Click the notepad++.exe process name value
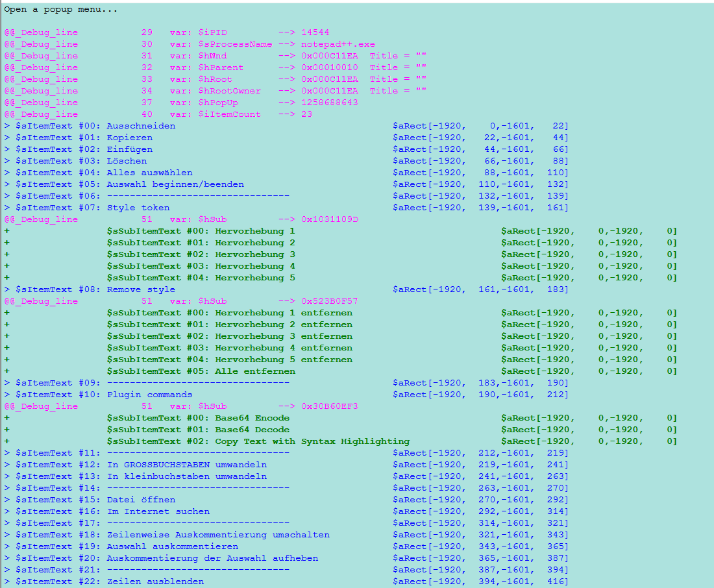 [x=338, y=44]
